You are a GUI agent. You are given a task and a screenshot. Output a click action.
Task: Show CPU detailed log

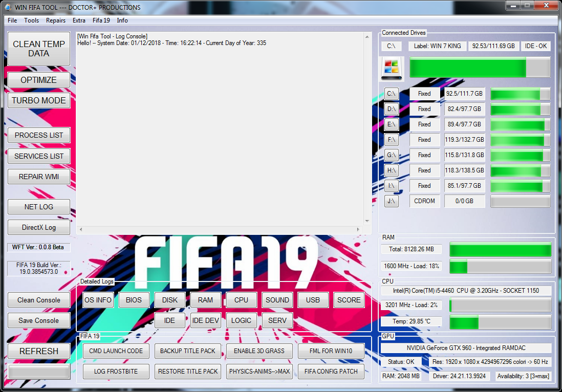point(241,300)
